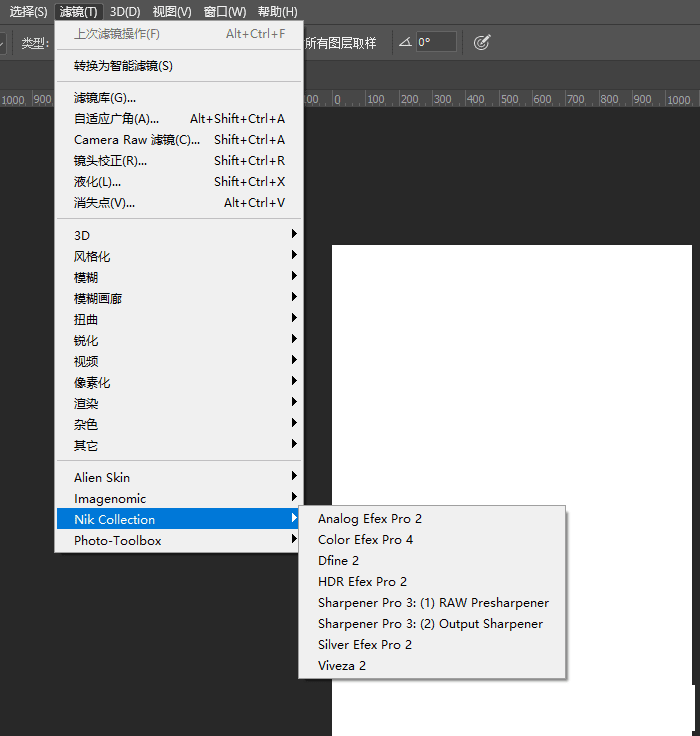Open the 窗口(W) menu
The width and height of the screenshot is (700, 736).
point(225,11)
